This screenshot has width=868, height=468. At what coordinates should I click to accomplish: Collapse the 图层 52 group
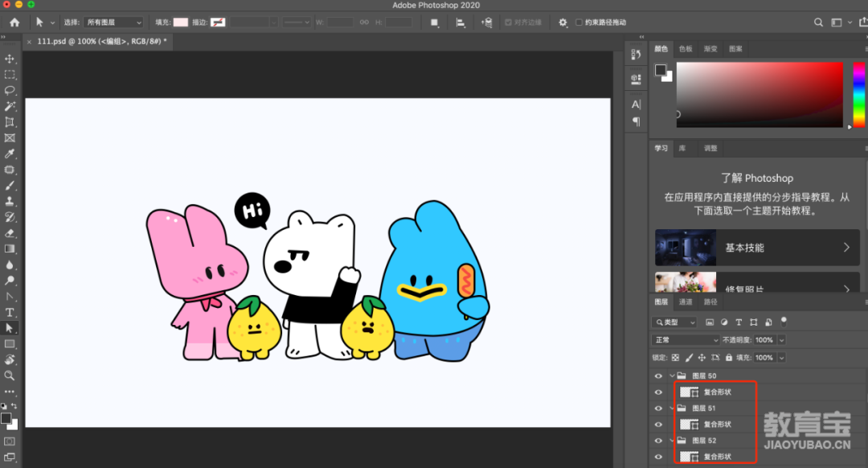(672, 441)
